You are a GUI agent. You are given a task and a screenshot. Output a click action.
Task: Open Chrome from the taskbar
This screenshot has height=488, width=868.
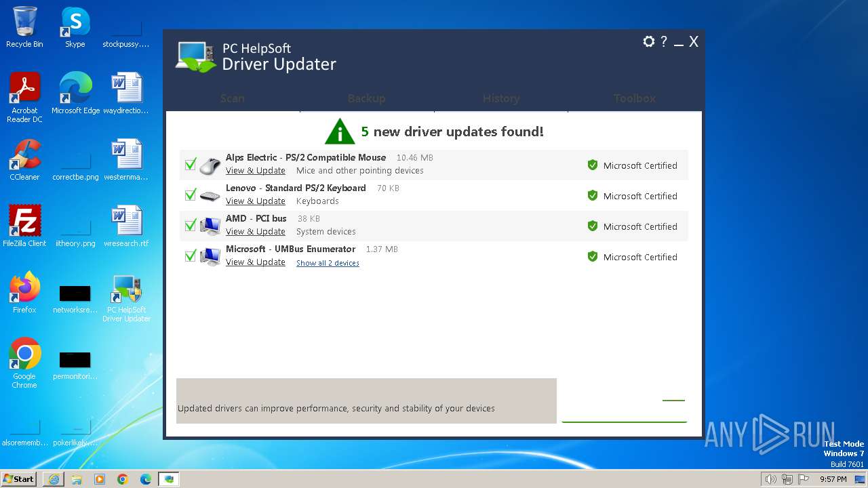pyautogui.click(x=123, y=479)
